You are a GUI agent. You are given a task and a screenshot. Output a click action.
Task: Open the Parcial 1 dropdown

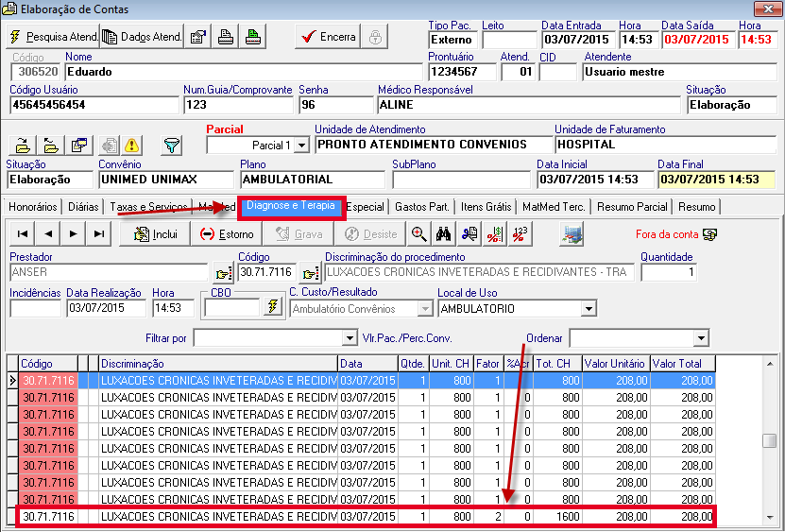pyautogui.click(x=301, y=146)
